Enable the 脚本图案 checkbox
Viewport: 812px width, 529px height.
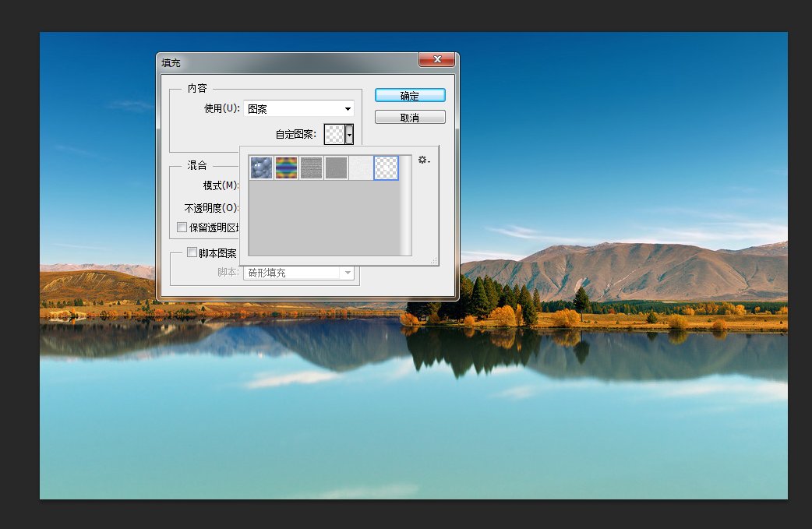[192, 252]
